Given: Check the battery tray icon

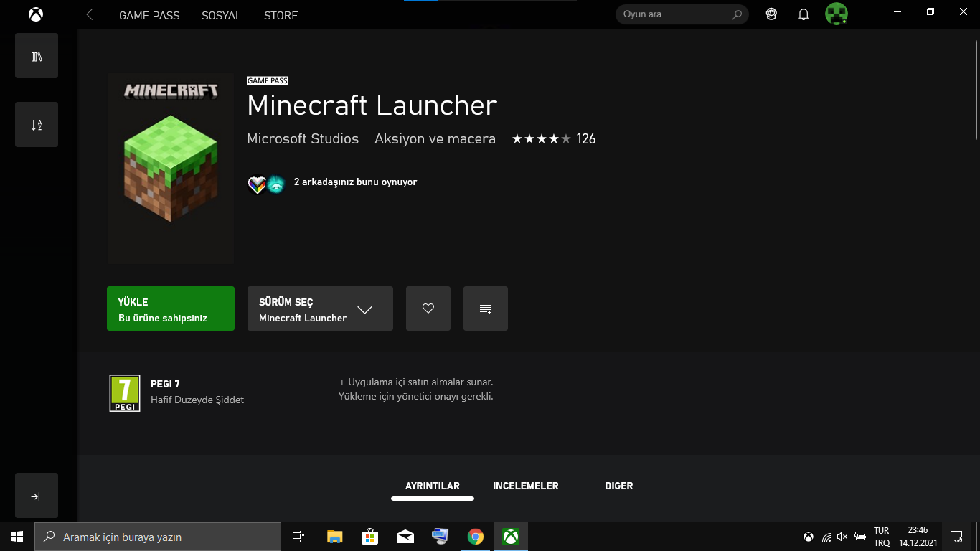Looking at the screenshot, I should tap(860, 537).
